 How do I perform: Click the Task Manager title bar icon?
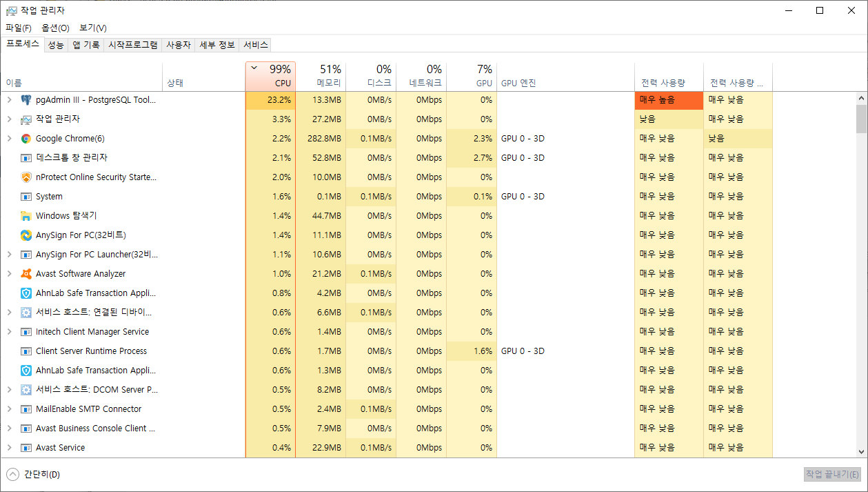pyautogui.click(x=11, y=10)
